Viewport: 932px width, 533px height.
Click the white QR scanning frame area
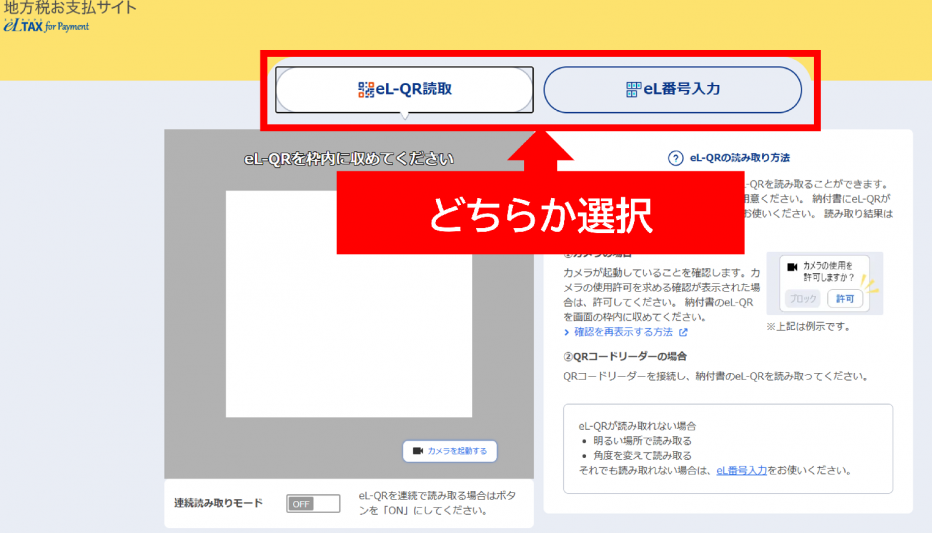pos(349,304)
